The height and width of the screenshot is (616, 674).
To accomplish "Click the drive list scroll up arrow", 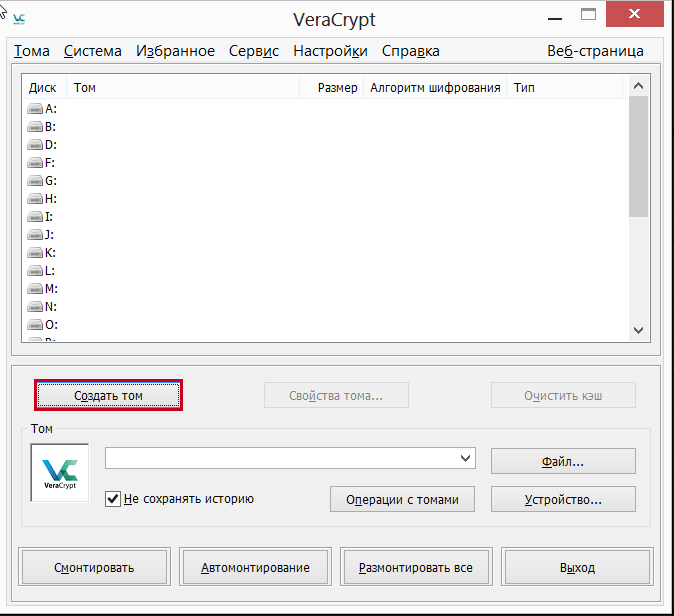I will point(638,86).
